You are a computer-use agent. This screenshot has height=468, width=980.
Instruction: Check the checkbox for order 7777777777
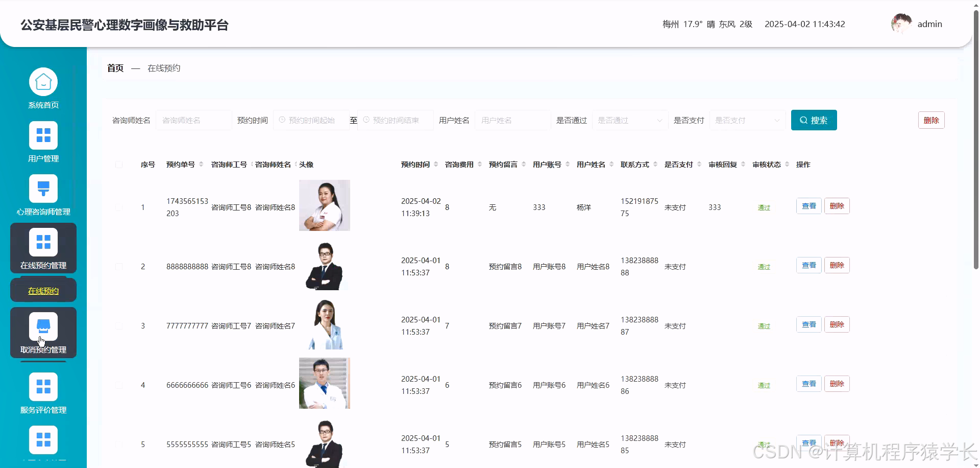(119, 326)
